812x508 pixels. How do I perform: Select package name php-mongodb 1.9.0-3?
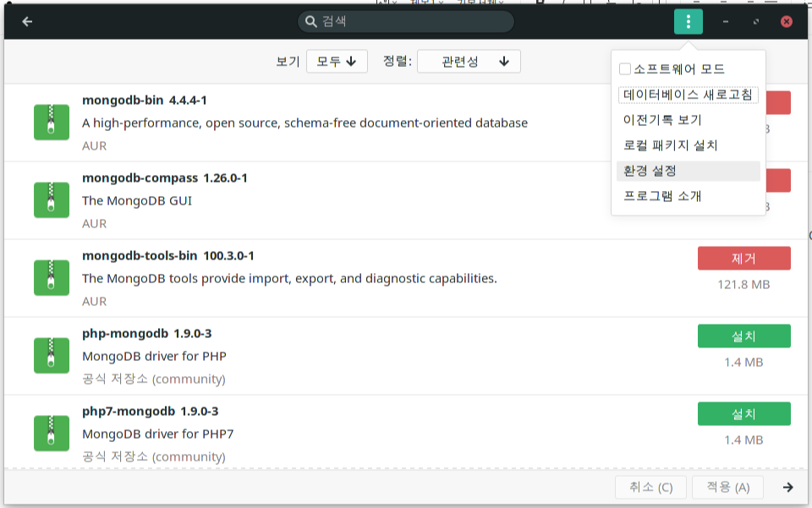(x=147, y=334)
